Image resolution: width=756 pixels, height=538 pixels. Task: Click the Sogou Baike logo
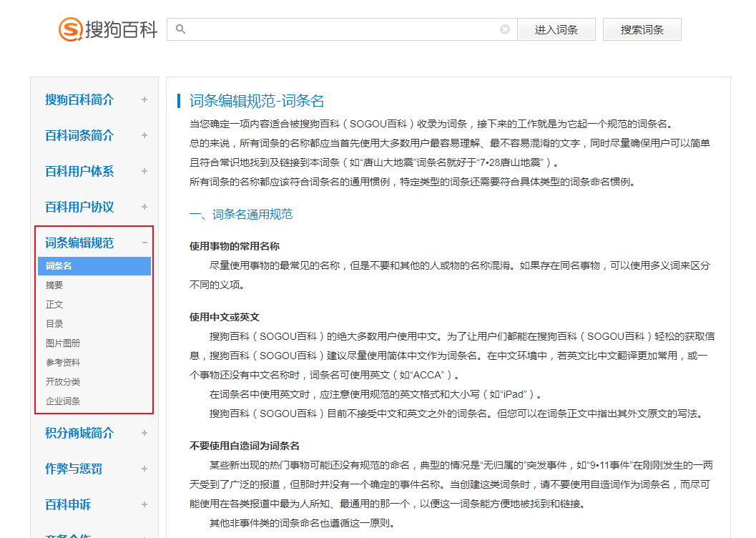click(x=108, y=29)
